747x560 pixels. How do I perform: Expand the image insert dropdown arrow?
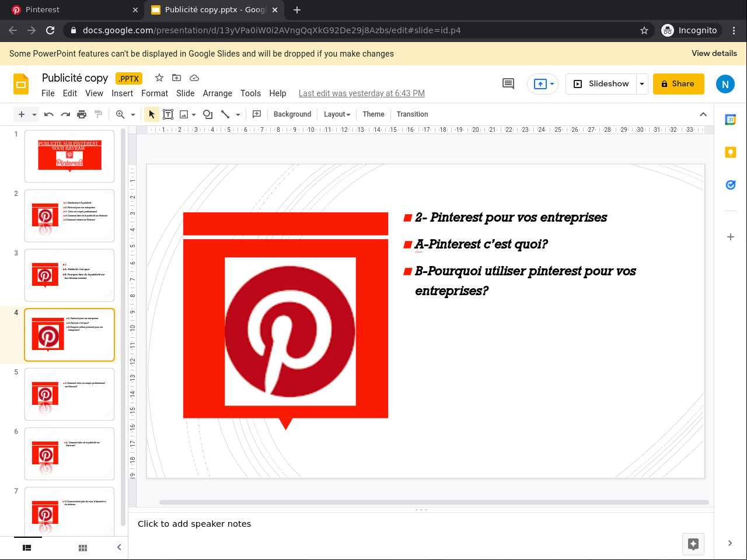(x=194, y=114)
